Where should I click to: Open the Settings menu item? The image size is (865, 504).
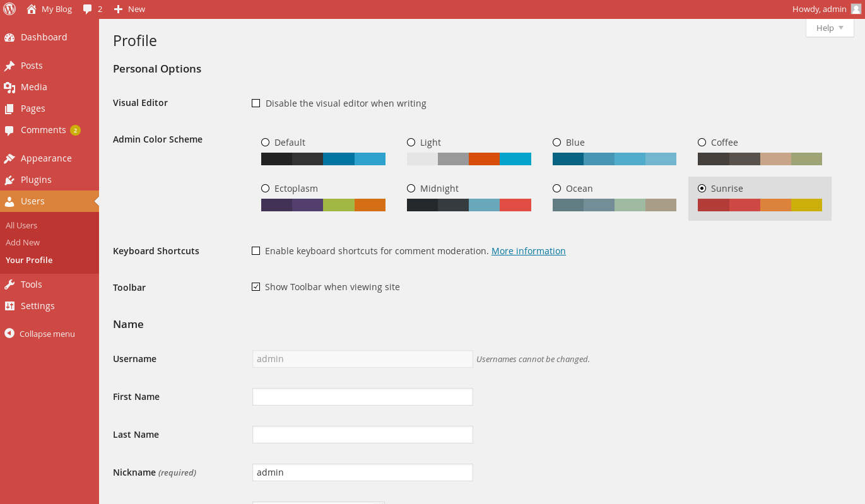coord(49,306)
